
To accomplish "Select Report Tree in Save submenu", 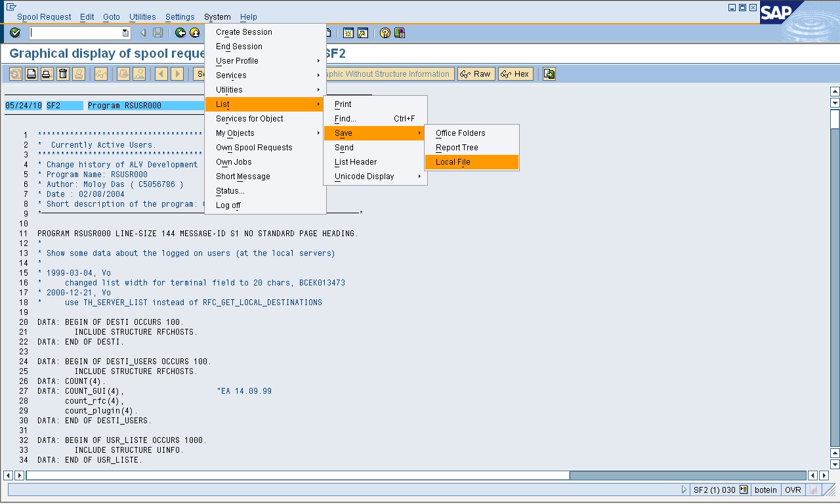I will pyautogui.click(x=472, y=148).
